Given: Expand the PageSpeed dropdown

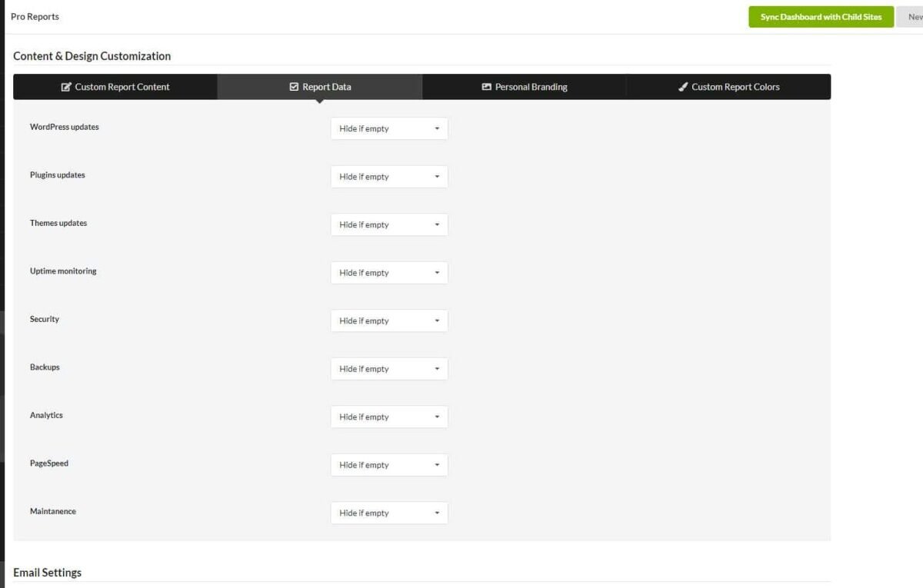Looking at the screenshot, I should coord(389,465).
